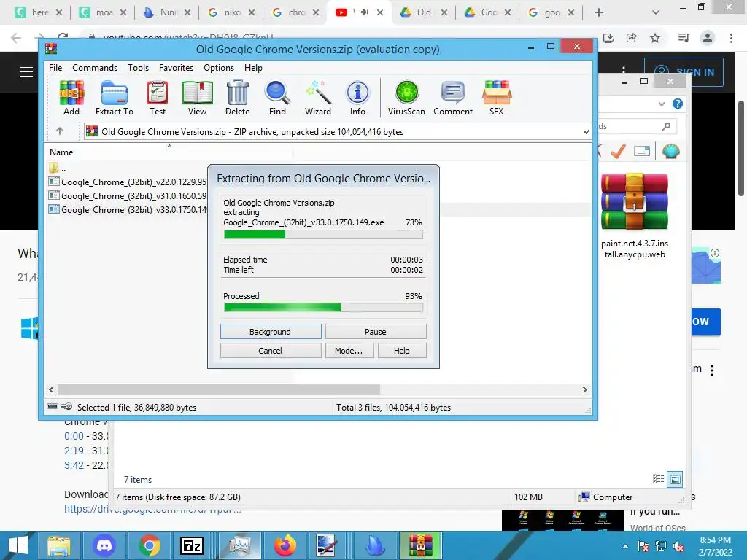Send extraction to Background
This screenshot has height=560, width=747.
pos(271,332)
